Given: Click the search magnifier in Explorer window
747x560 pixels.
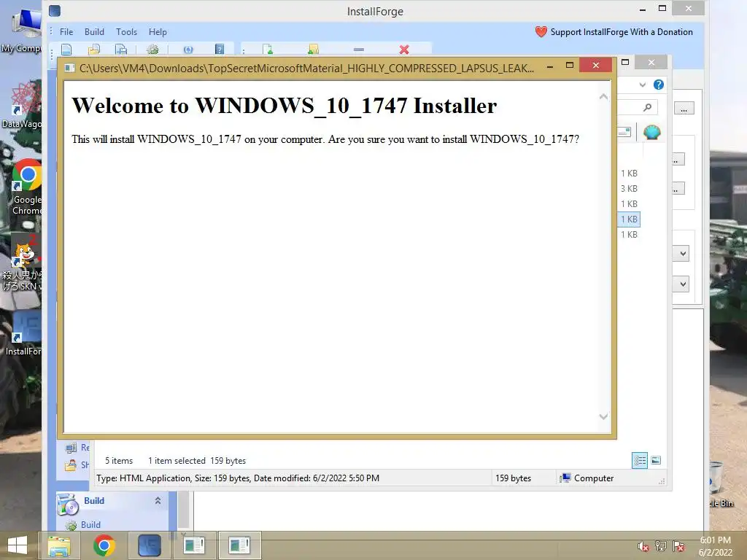Looking at the screenshot, I should (647, 108).
